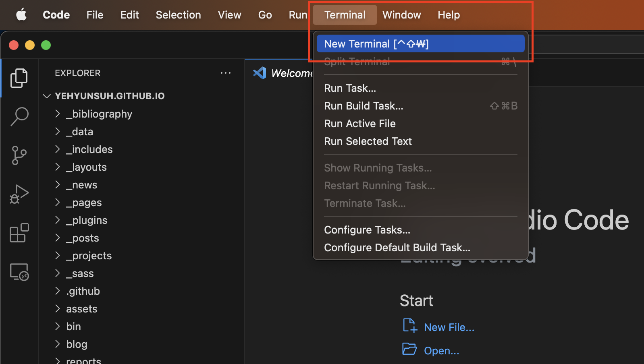Open the Window menu

[x=401, y=15]
